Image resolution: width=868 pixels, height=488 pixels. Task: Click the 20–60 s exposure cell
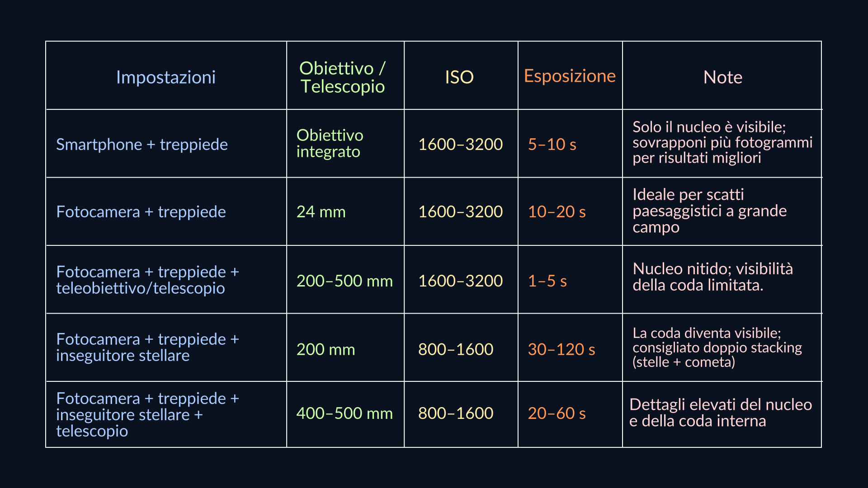pyautogui.click(x=557, y=413)
